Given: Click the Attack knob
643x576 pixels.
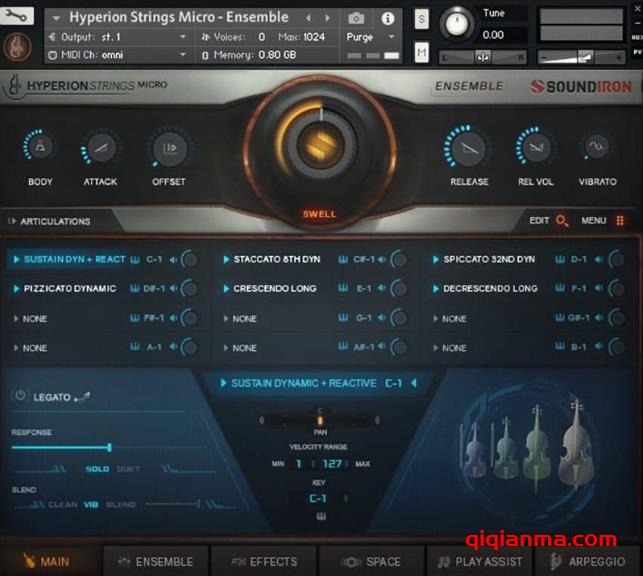Looking at the screenshot, I should [x=100, y=148].
